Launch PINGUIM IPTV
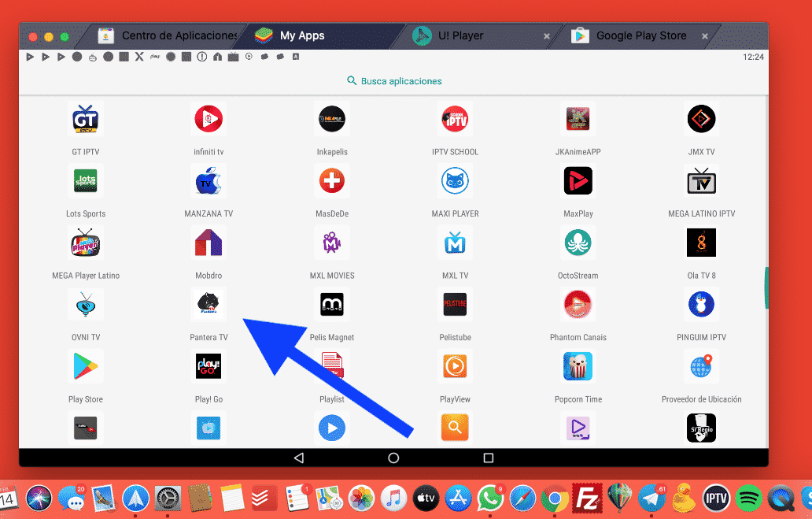This screenshot has width=812, height=519. [700, 305]
